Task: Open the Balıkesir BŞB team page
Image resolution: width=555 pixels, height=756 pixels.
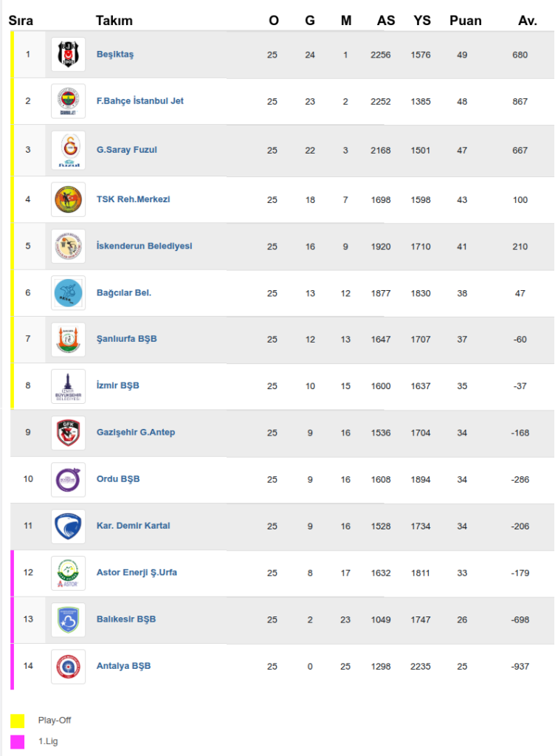Action: click(x=126, y=619)
